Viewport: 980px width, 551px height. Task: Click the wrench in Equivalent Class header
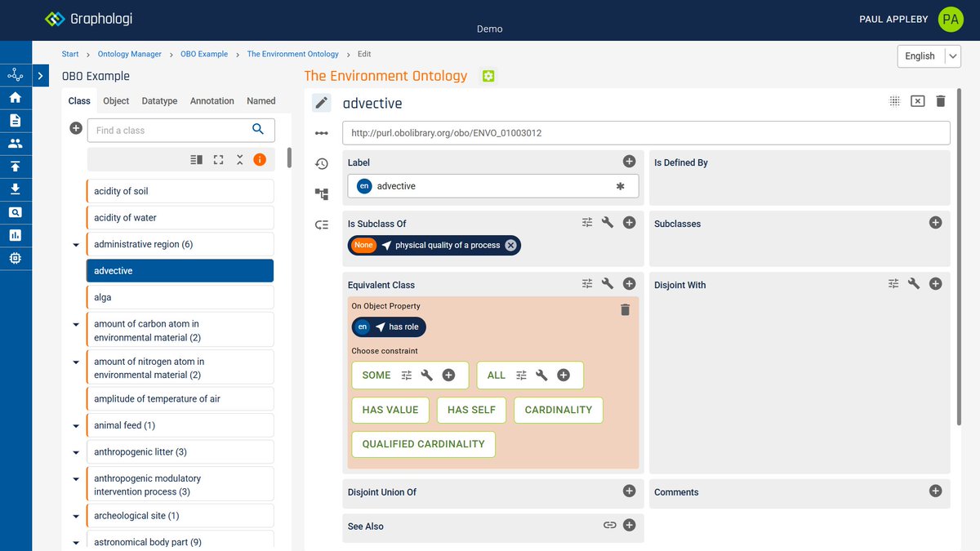pos(608,283)
